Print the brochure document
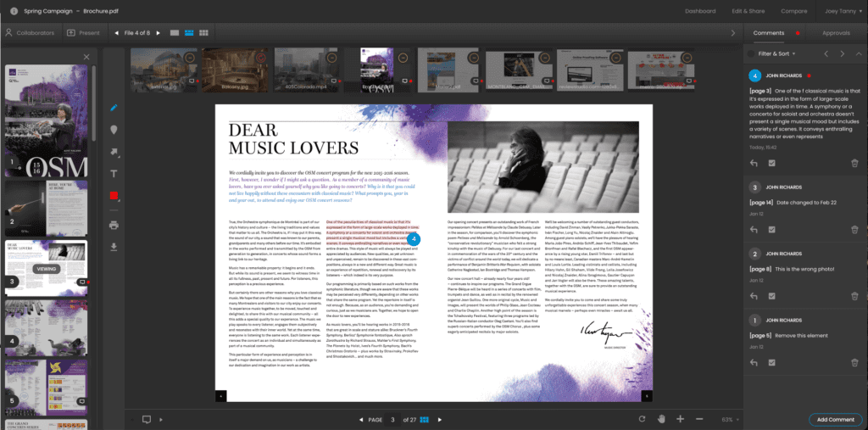Viewport: 868px width, 430px height. (x=114, y=224)
